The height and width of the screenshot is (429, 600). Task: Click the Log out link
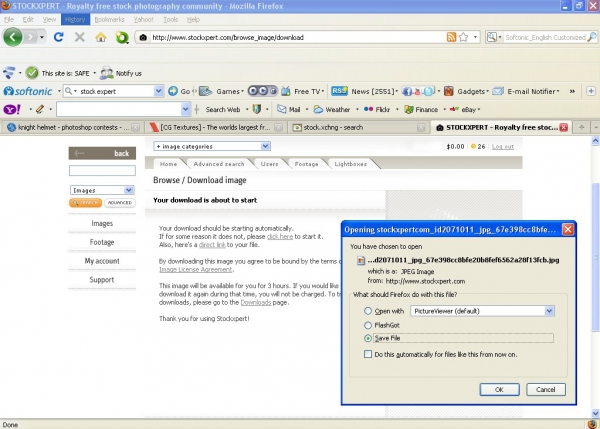click(502, 146)
